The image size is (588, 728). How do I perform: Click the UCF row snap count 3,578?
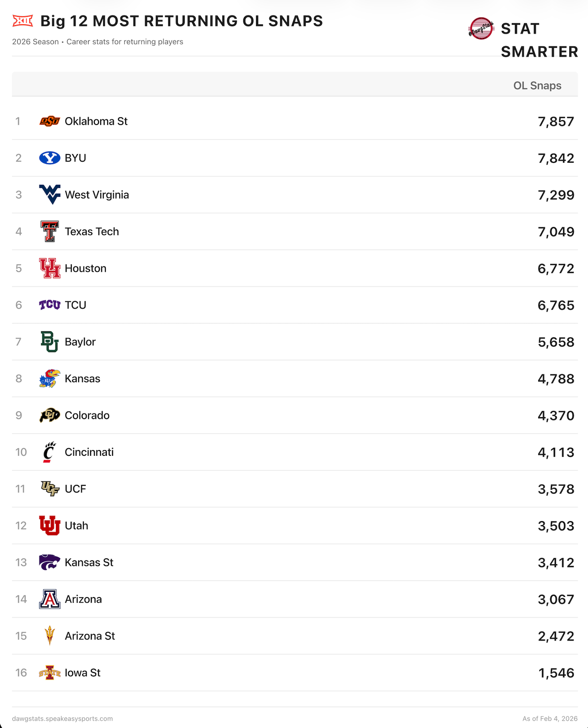point(556,489)
